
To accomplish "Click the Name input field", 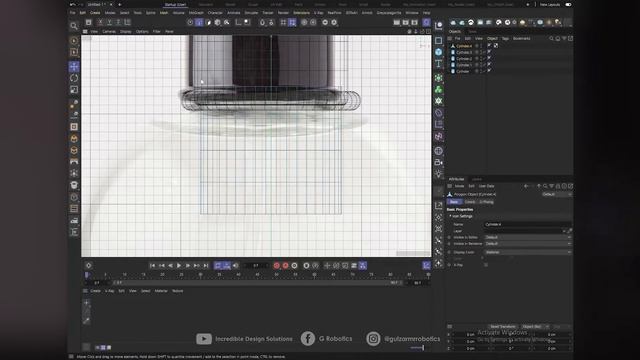I will [527, 224].
